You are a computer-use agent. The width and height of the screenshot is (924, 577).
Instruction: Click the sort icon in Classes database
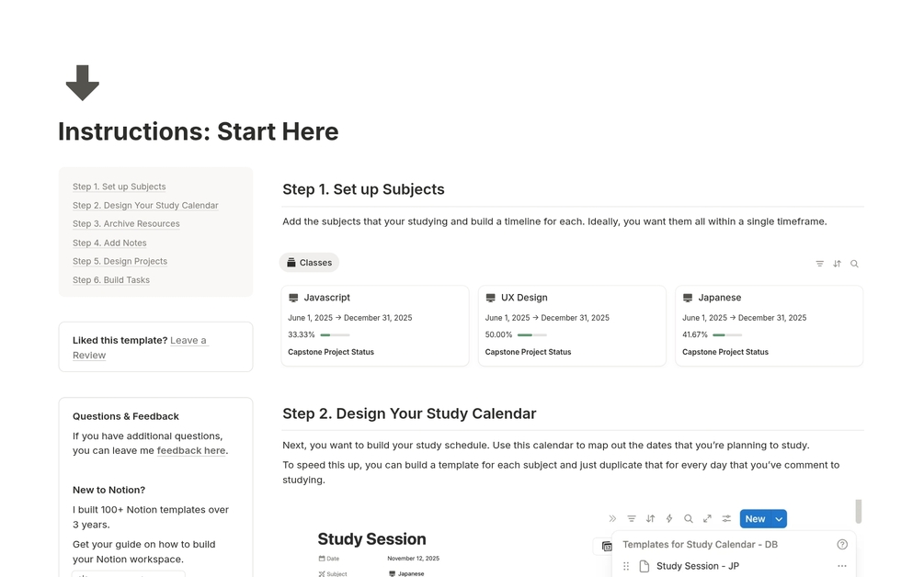[x=837, y=264]
